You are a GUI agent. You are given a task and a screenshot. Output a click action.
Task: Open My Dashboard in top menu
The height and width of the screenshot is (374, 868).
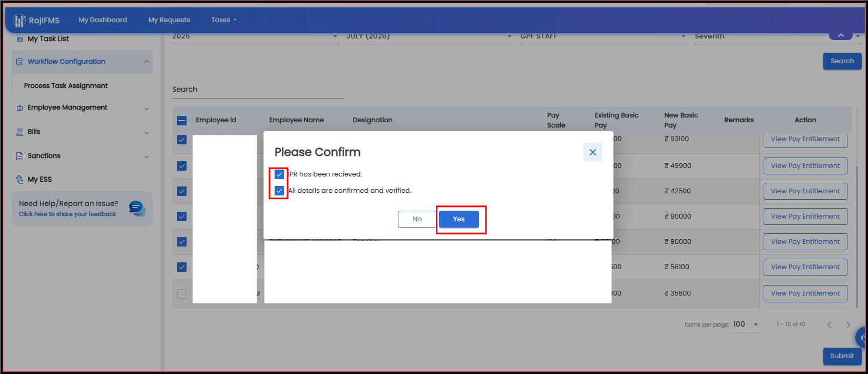tap(103, 20)
